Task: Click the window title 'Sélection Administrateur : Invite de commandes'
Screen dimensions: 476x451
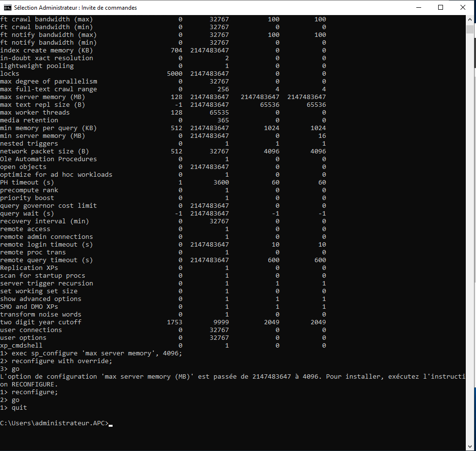Action: [75, 8]
